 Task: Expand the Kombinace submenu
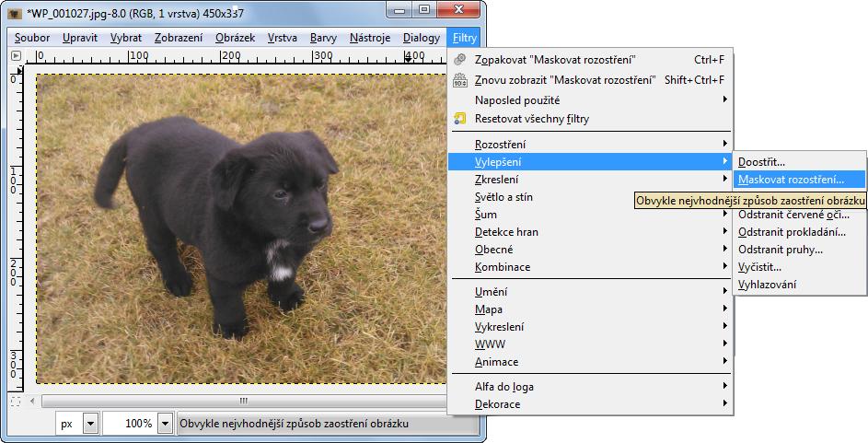(590, 267)
